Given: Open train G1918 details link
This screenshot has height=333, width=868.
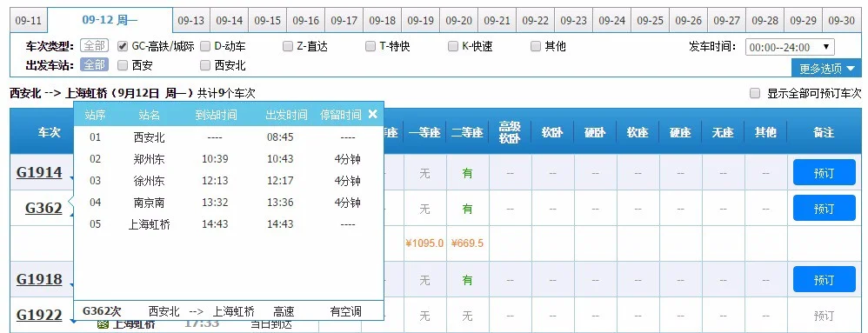Looking at the screenshot, I should coord(39,279).
